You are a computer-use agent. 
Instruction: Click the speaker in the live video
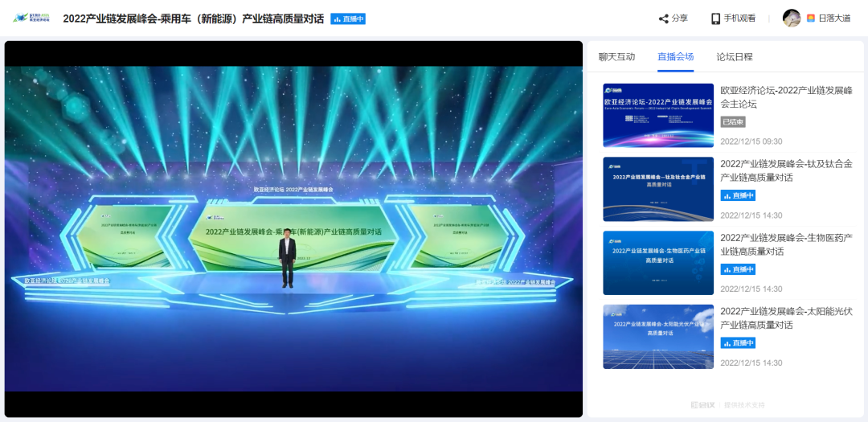click(x=287, y=257)
